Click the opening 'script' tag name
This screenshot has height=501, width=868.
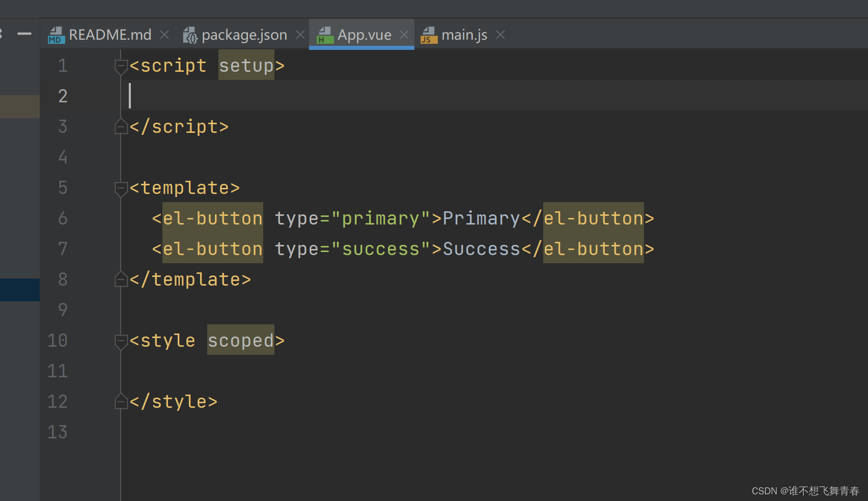(x=174, y=65)
